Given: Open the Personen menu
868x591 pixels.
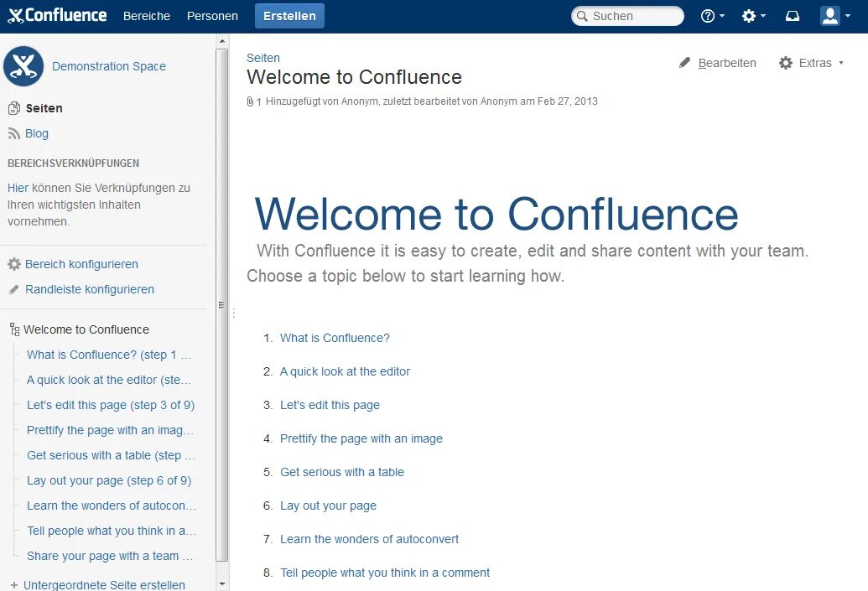Looking at the screenshot, I should click(212, 15).
